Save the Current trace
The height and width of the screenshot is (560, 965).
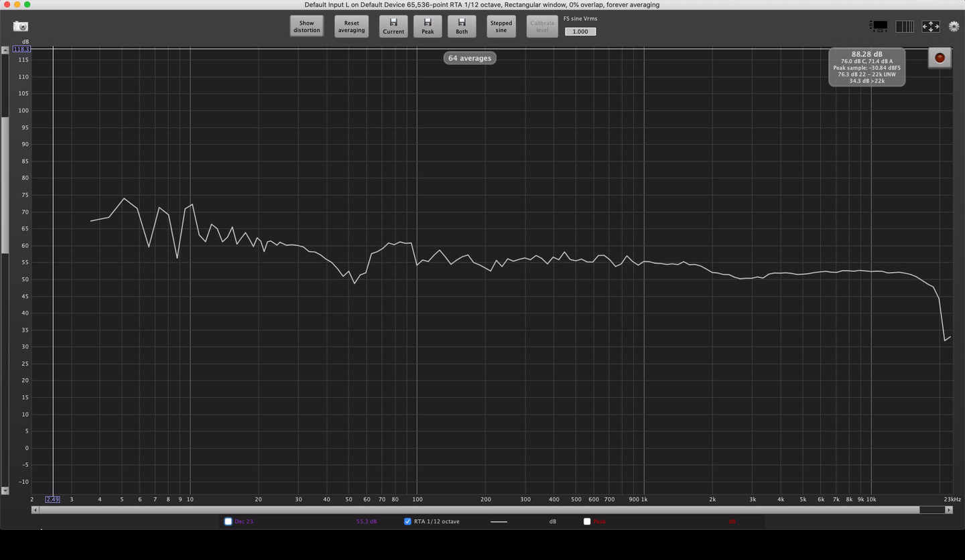tap(393, 27)
